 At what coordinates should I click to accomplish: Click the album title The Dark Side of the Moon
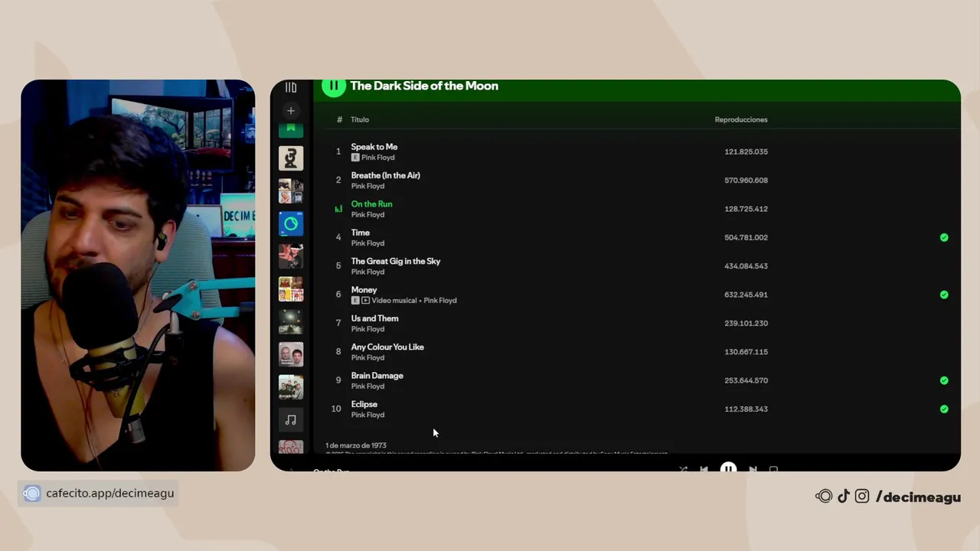click(424, 86)
